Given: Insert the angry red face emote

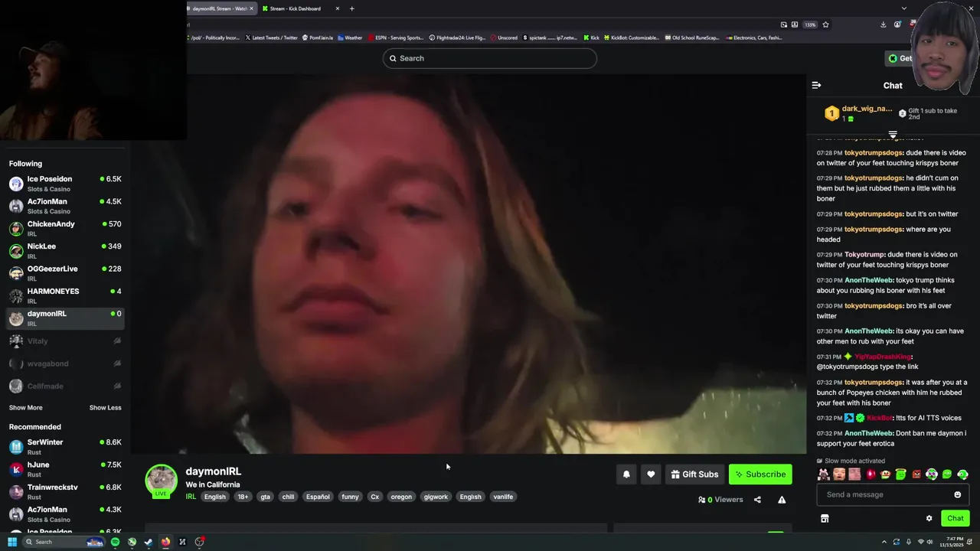Looking at the screenshot, I should [x=916, y=474].
